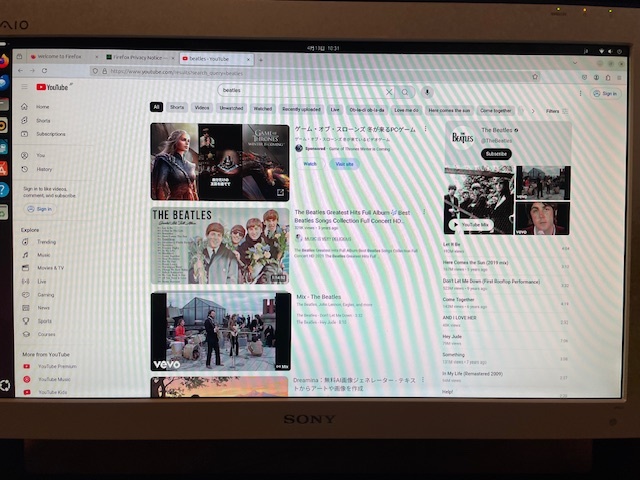Go back in Firefox

[x=20, y=71]
